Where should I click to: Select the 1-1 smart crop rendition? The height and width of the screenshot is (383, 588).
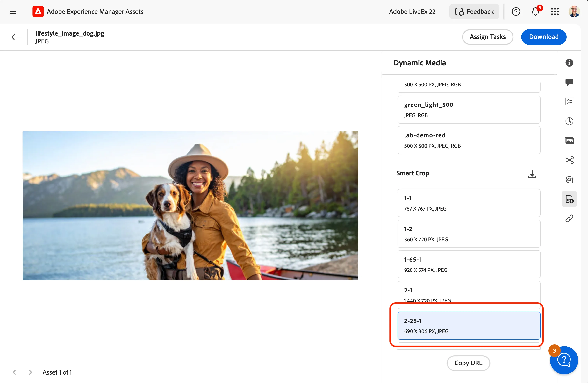pyautogui.click(x=469, y=203)
